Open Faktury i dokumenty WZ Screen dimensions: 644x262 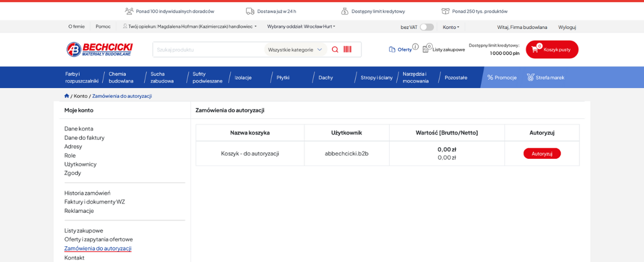(95, 202)
